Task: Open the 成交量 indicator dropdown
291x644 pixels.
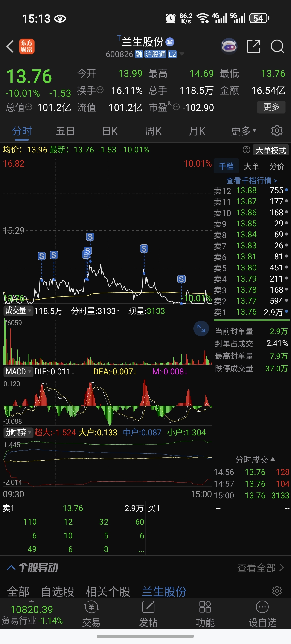Action: pos(18,311)
